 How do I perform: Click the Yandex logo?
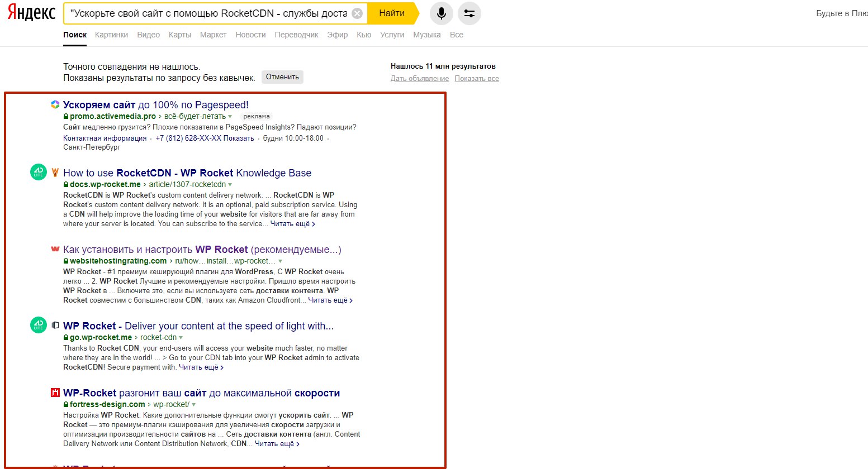point(31,13)
